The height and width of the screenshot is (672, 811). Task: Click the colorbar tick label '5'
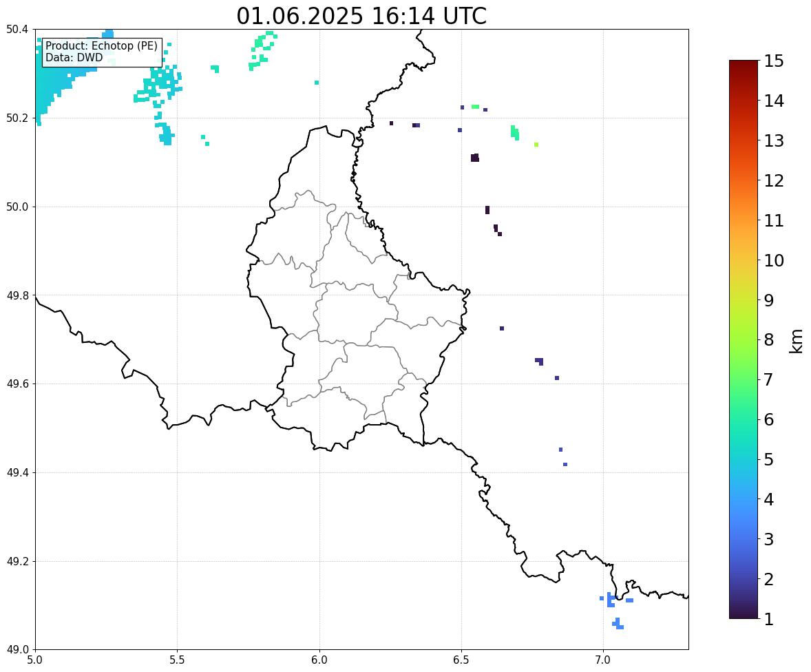769,459
